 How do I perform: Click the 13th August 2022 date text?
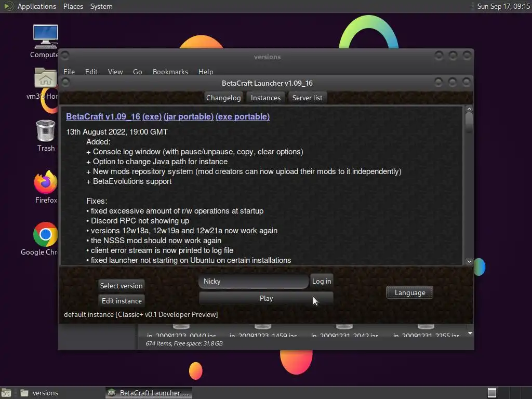pos(117,131)
